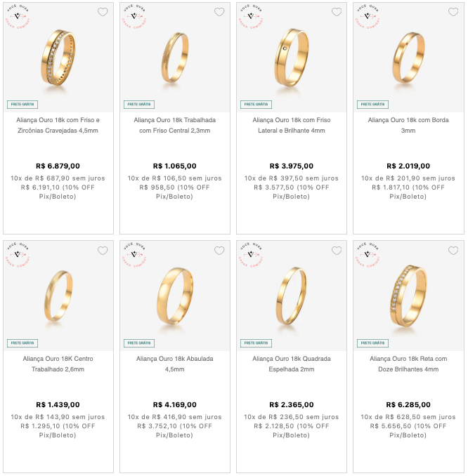Image resolution: width=468 pixels, height=476 pixels.
Task: Click Frete Grátis badge on first ring
Action: point(22,105)
